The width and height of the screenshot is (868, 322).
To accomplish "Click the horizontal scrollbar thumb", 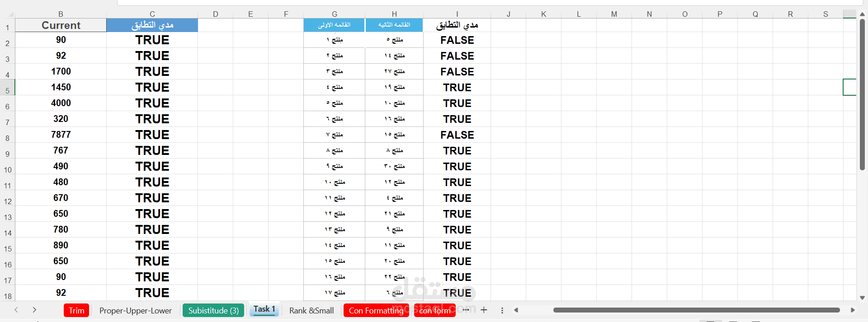I will [x=696, y=310].
